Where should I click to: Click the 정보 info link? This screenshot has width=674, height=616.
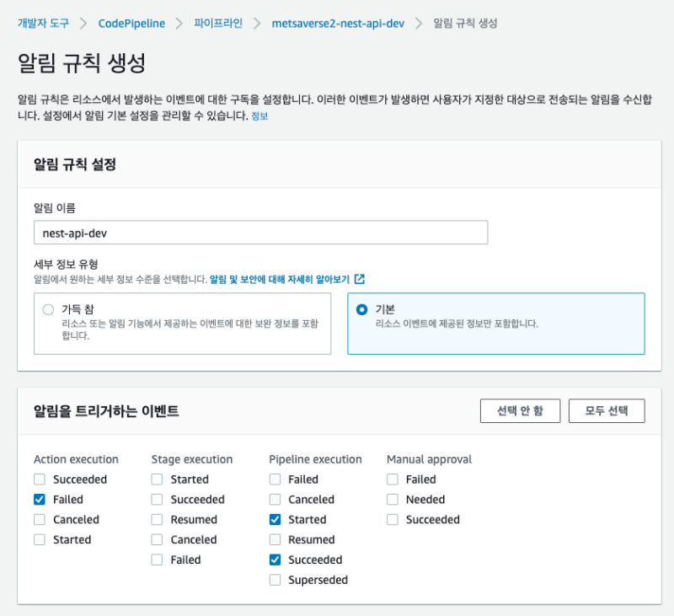[259, 116]
